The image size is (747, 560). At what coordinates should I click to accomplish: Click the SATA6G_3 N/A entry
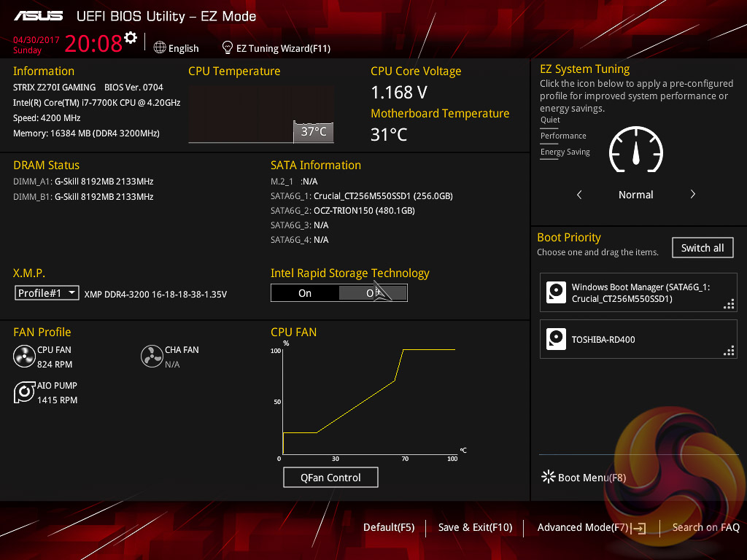tap(300, 225)
